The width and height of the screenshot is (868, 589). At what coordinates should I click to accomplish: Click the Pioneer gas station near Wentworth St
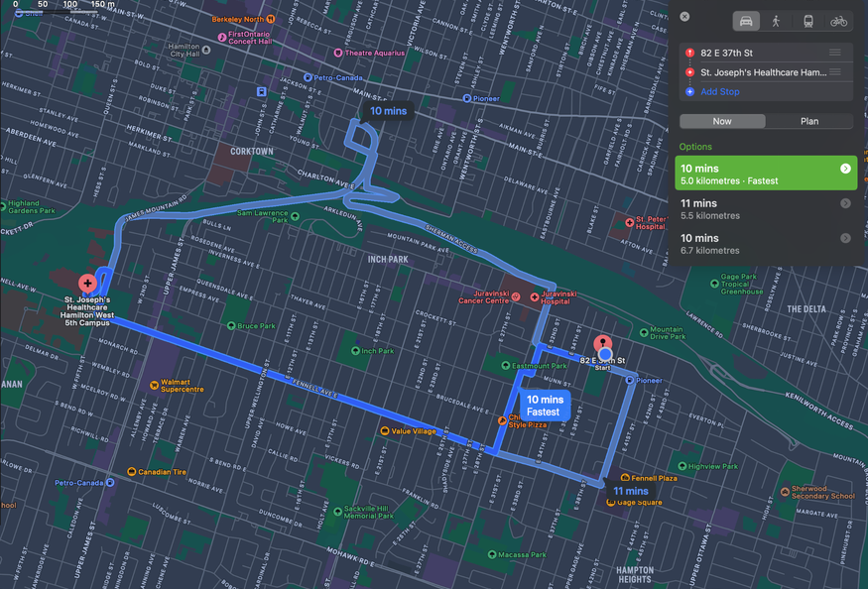click(x=466, y=98)
